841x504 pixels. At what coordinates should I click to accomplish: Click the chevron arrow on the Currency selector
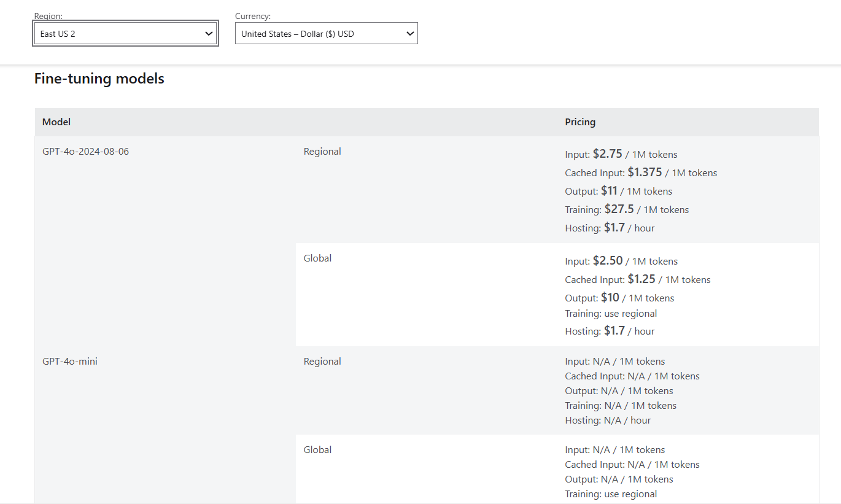point(410,34)
